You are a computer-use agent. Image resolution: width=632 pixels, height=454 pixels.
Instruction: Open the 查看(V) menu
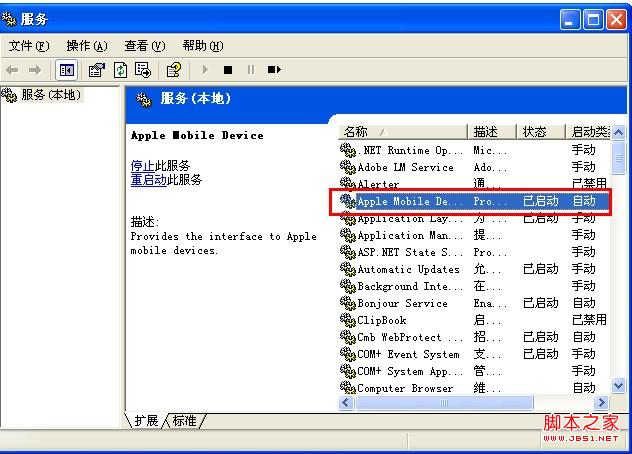(145, 46)
